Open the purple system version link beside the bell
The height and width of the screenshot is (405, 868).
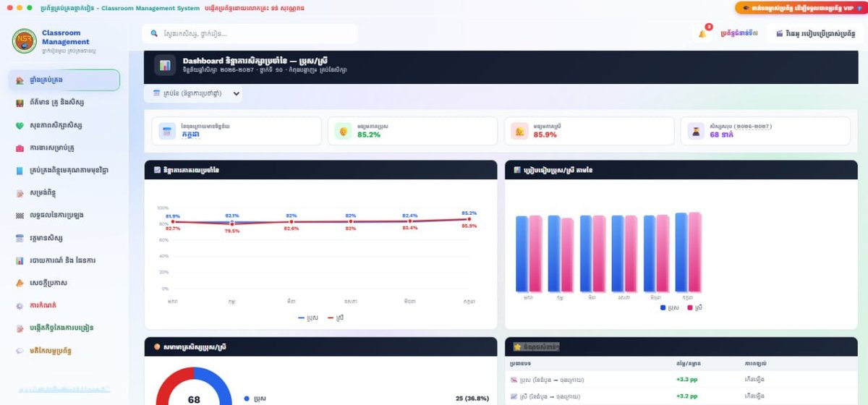[739, 33]
